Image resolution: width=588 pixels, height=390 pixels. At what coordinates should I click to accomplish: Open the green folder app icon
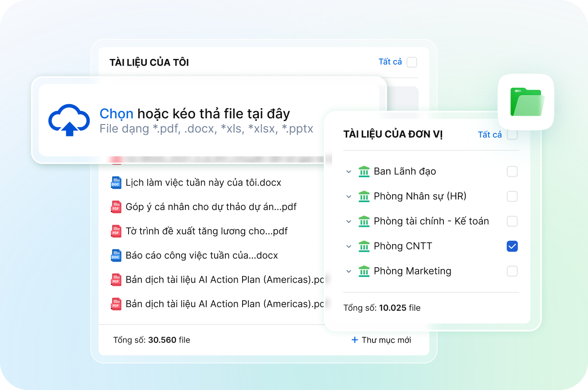pyautogui.click(x=526, y=102)
